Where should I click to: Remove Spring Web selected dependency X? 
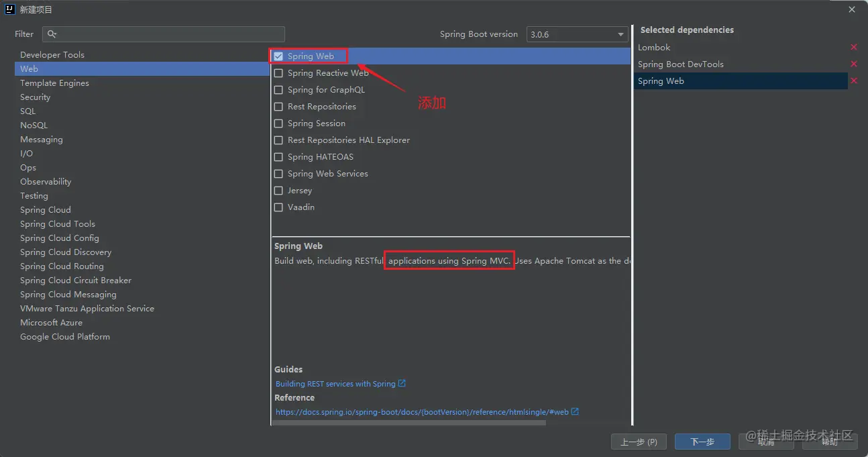pyautogui.click(x=853, y=81)
